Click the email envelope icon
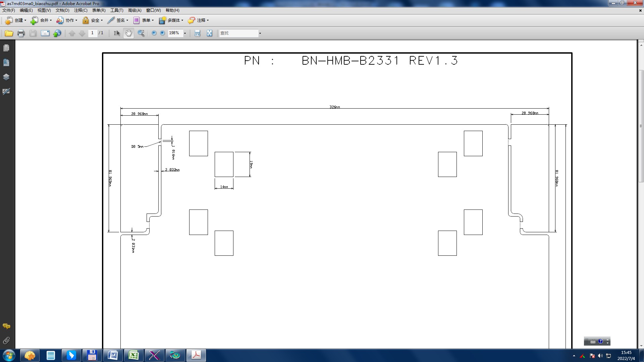The width and height of the screenshot is (644, 362). (x=45, y=33)
